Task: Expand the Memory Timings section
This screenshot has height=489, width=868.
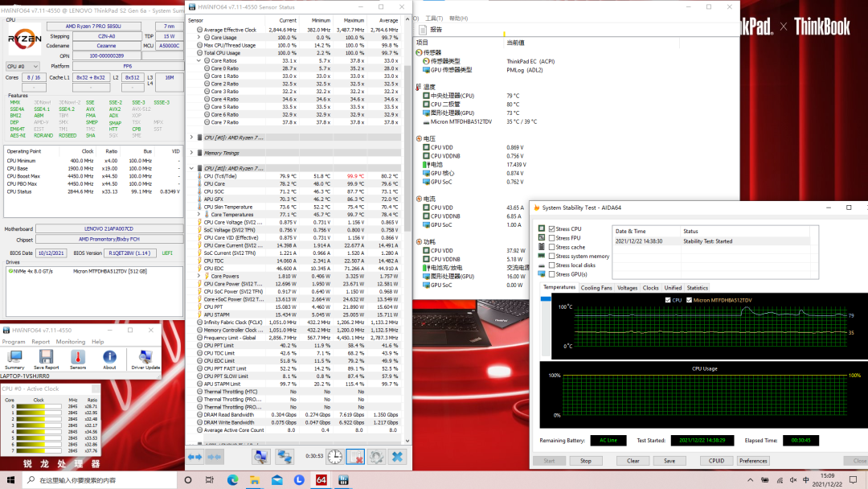Action: point(191,153)
